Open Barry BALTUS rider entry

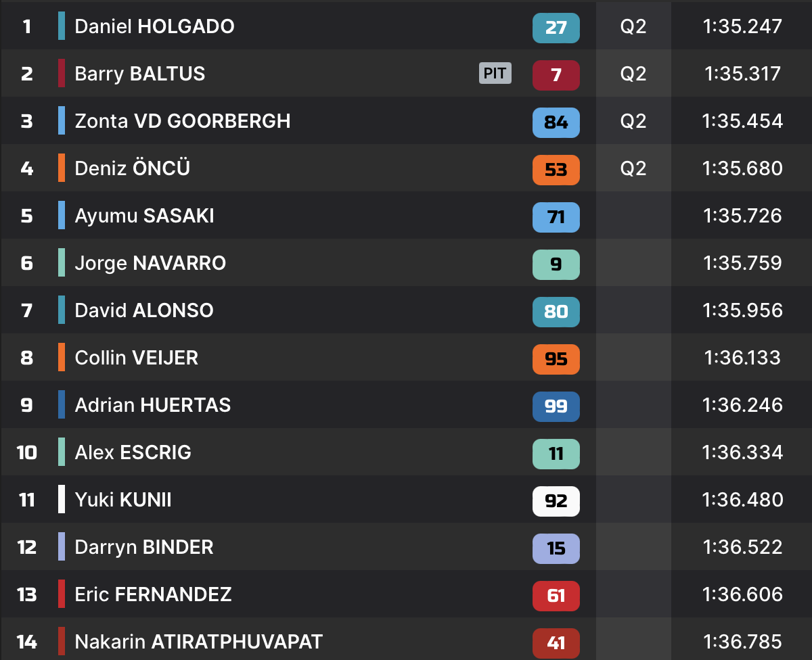[139, 74]
